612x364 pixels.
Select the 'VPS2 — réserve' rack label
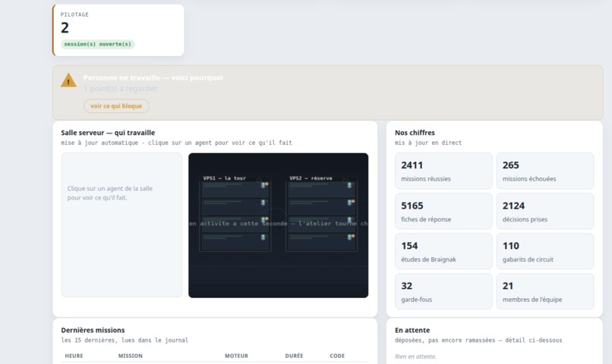[x=311, y=178]
